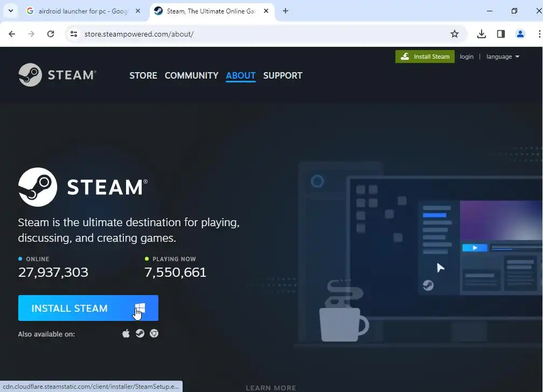Click the green Install Steam header button
The height and width of the screenshot is (392, 543).
pyautogui.click(x=425, y=57)
